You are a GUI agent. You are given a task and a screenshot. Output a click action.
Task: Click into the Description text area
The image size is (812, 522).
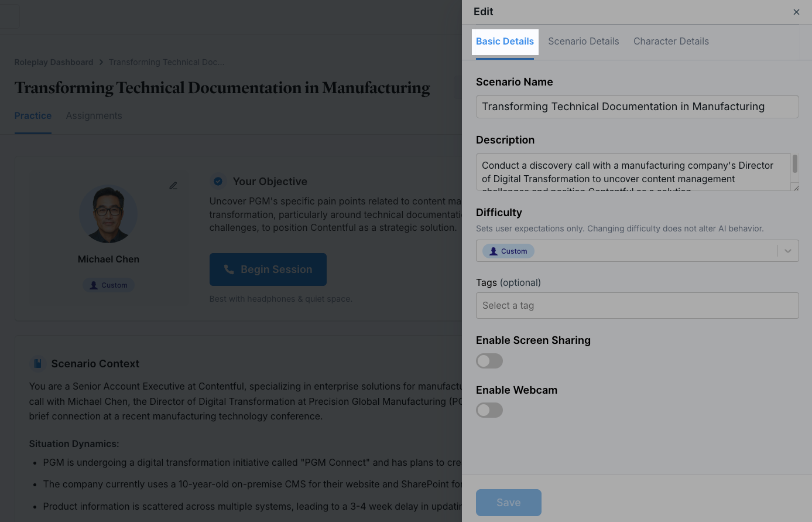(633, 172)
